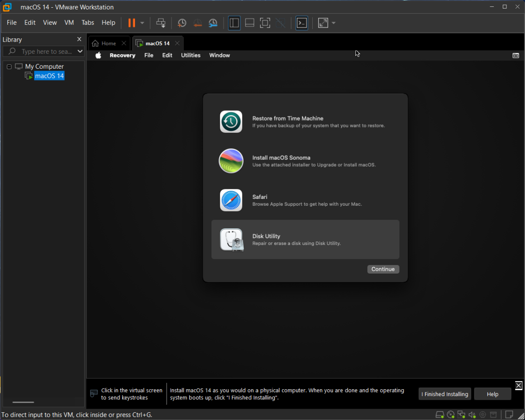Click the Continue button

tap(383, 269)
